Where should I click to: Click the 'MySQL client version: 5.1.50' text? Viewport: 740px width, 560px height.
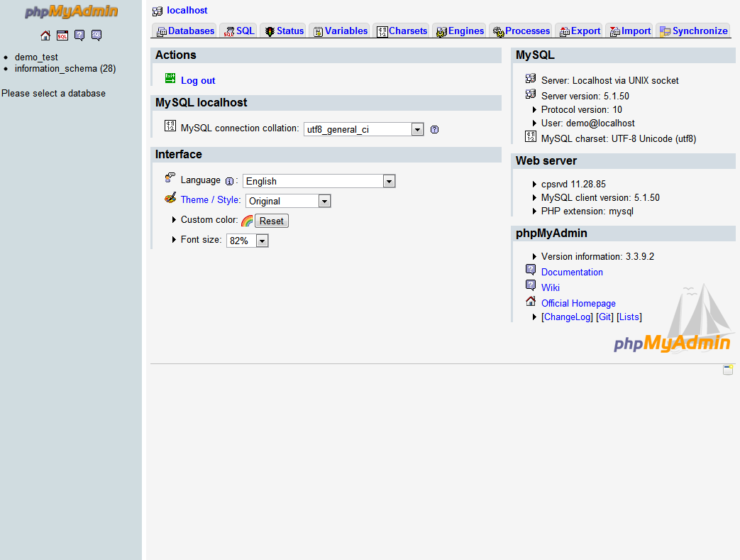[x=600, y=198]
